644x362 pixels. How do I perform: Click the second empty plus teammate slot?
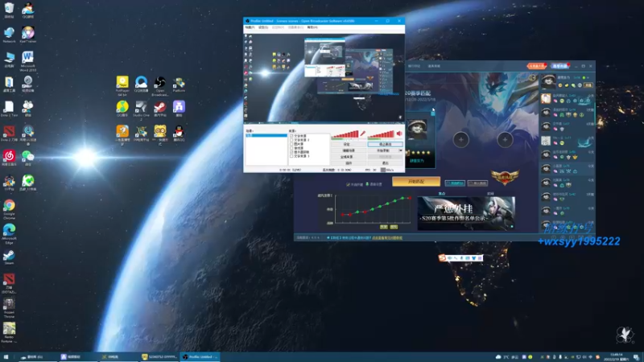point(505,139)
